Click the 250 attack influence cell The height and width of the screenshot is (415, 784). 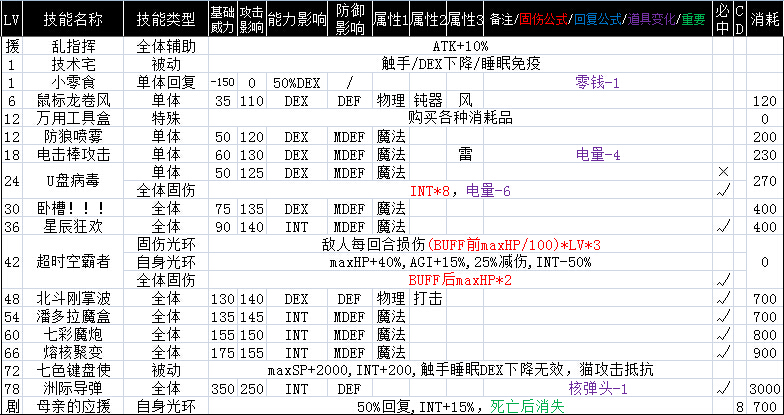pyautogui.click(x=252, y=388)
